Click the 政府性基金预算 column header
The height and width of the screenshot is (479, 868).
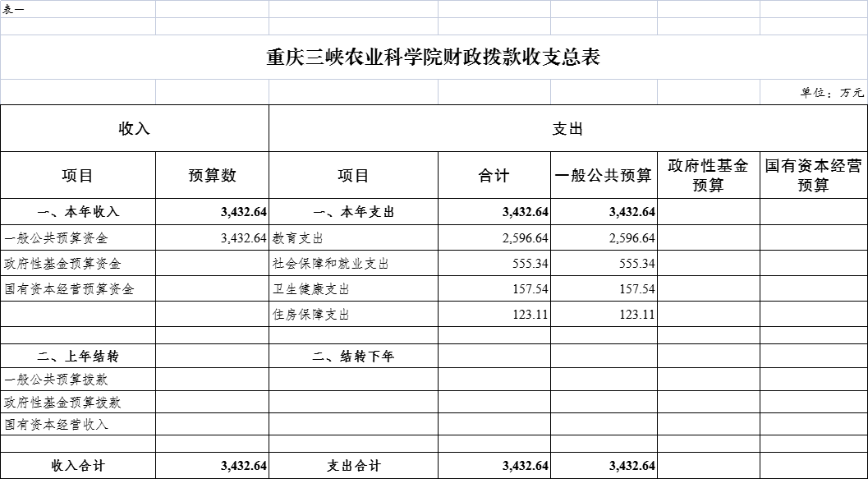point(708,175)
